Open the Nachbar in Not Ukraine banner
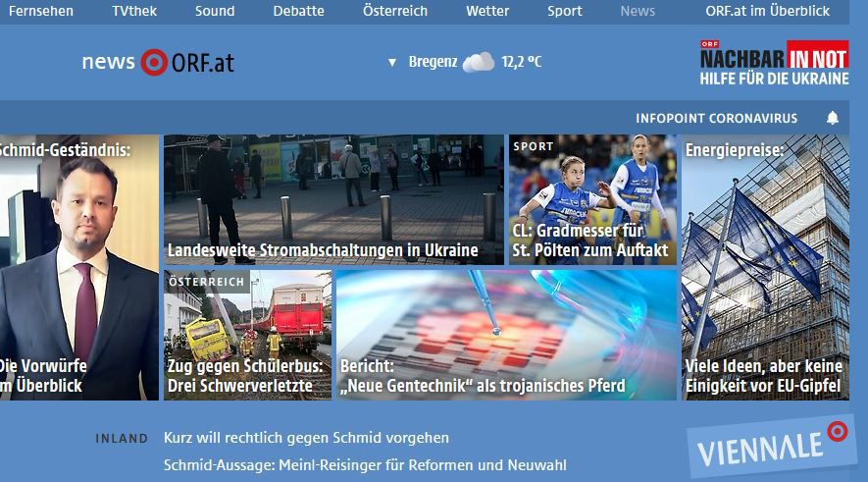The image size is (868, 482). pyautogui.click(x=774, y=64)
